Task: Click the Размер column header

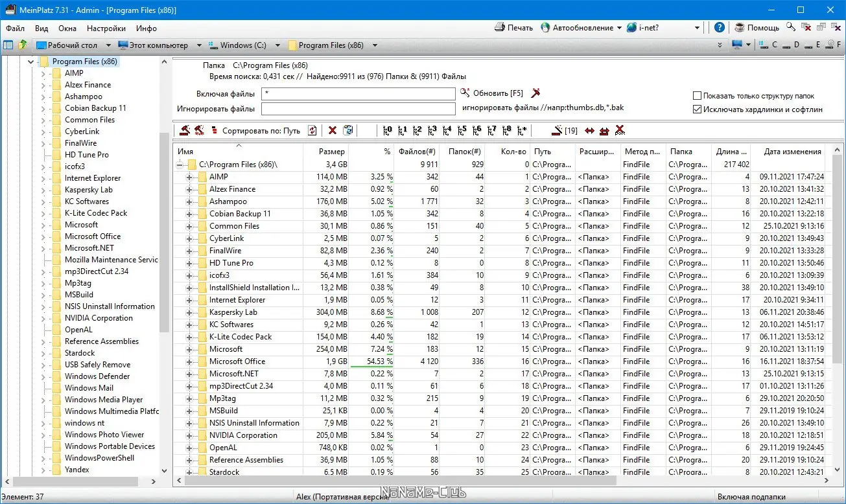Action: click(x=326, y=152)
